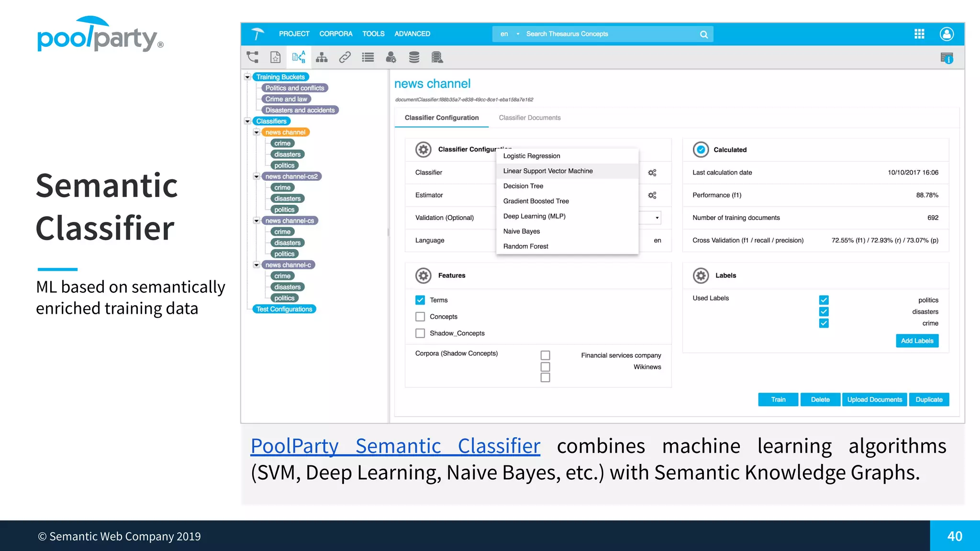This screenshot has width=980, height=551.
Task: Open the Validation (Optional) dropdown arrow
Action: (x=657, y=218)
